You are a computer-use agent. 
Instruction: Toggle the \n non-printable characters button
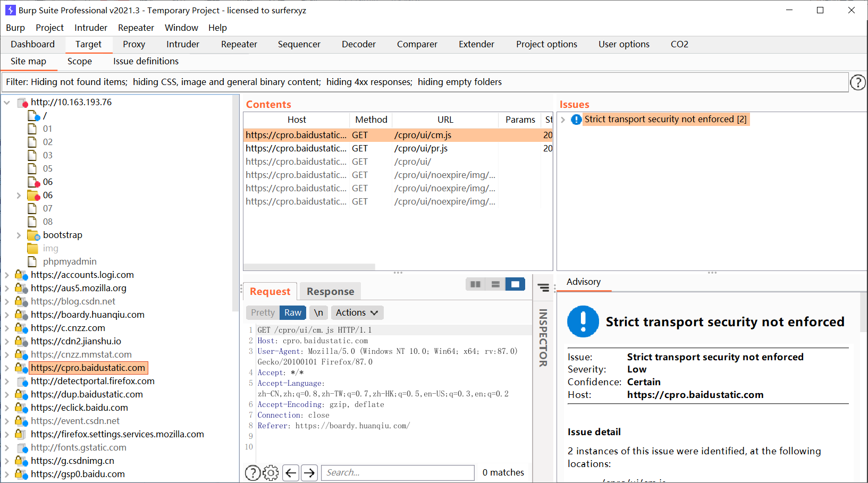coord(318,312)
